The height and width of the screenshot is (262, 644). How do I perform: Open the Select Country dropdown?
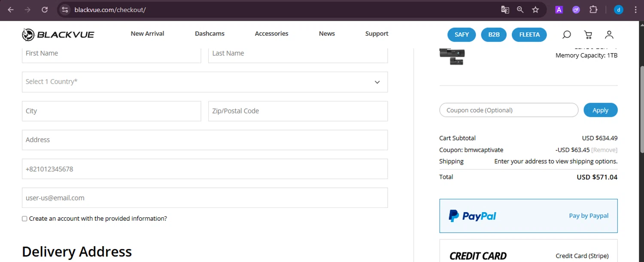tap(205, 82)
